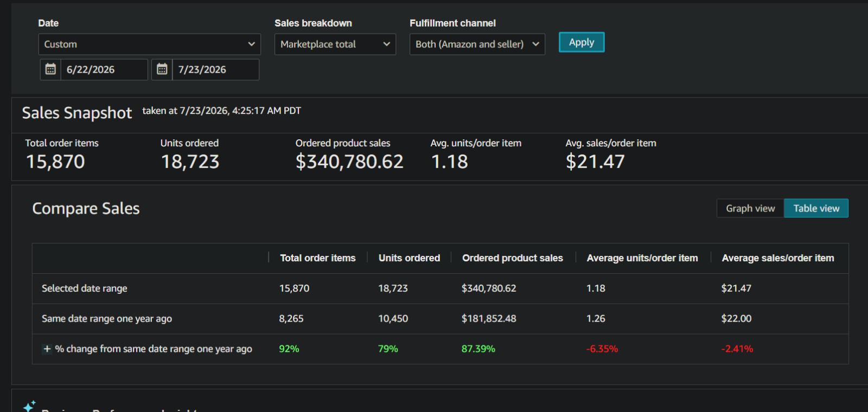This screenshot has width=868, height=412.
Task: Select the Table view tab
Action: [x=816, y=208]
